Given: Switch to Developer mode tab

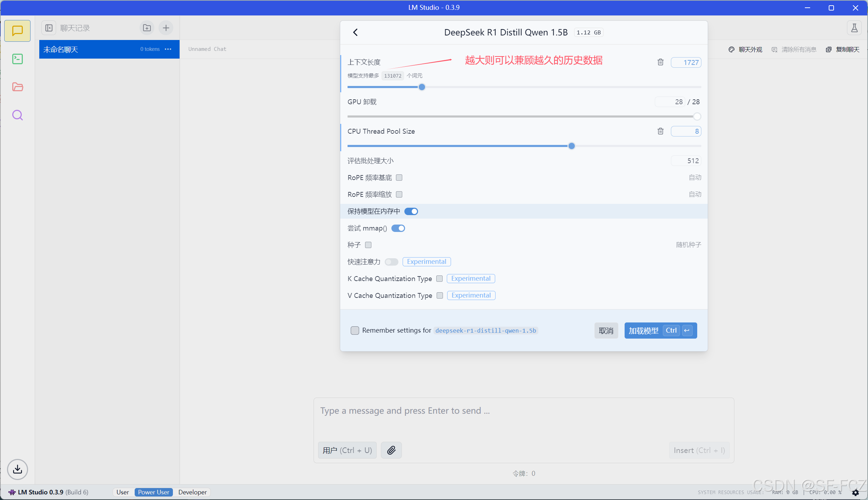Looking at the screenshot, I should pyautogui.click(x=192, y=492).
